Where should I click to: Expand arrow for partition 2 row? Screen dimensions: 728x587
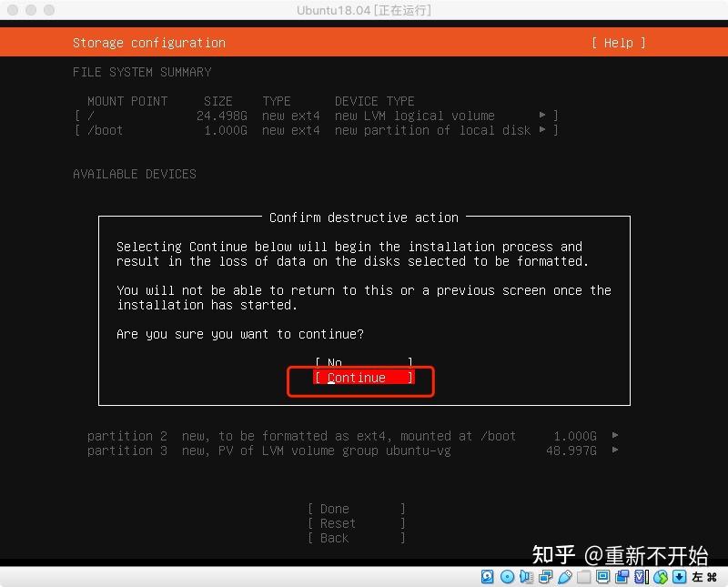615,435
